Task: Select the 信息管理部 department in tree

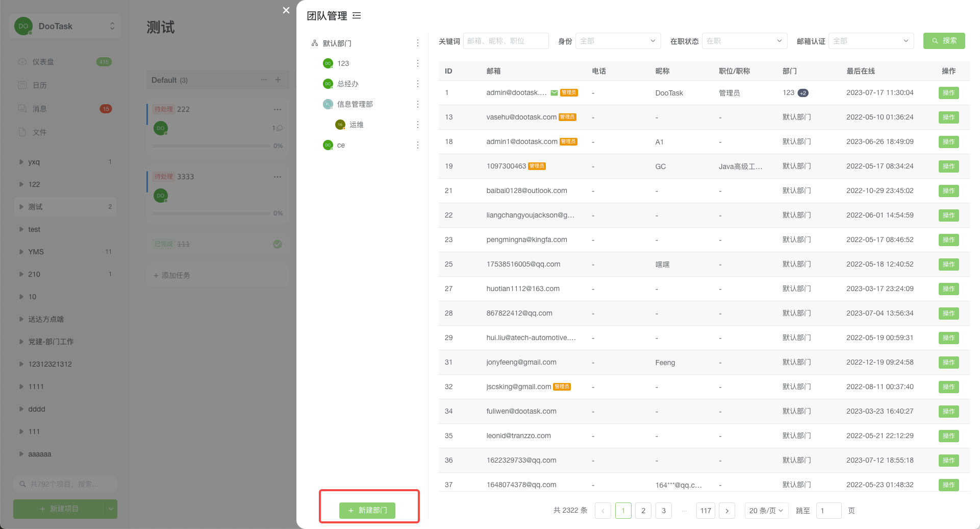Action: point(355,104)
